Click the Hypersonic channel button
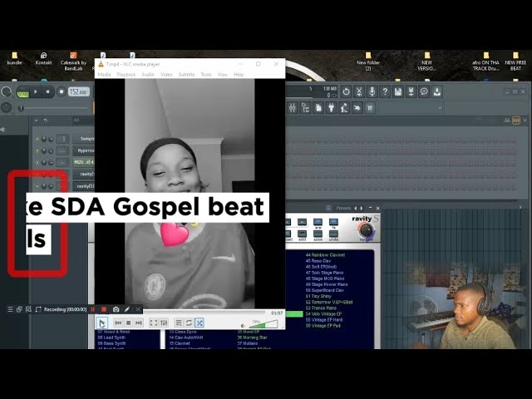Image resolution: width=532 pixels, height=399 pixels. tap(83, 150)
